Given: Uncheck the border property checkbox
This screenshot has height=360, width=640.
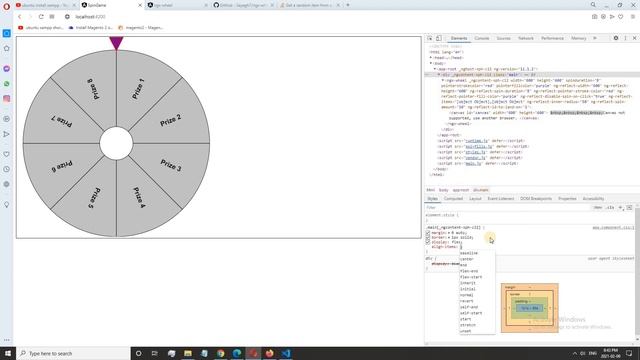Looking at the screenshot, I should [428, 238].
